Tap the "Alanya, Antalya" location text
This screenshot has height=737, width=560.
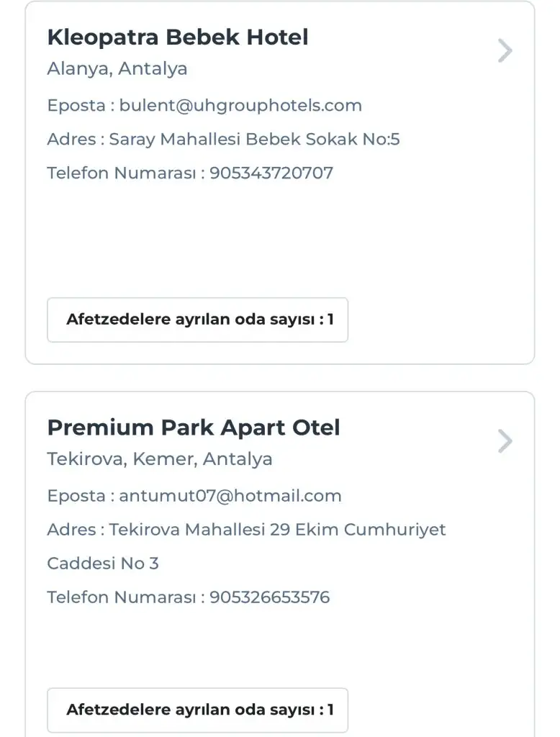(117, 69)
